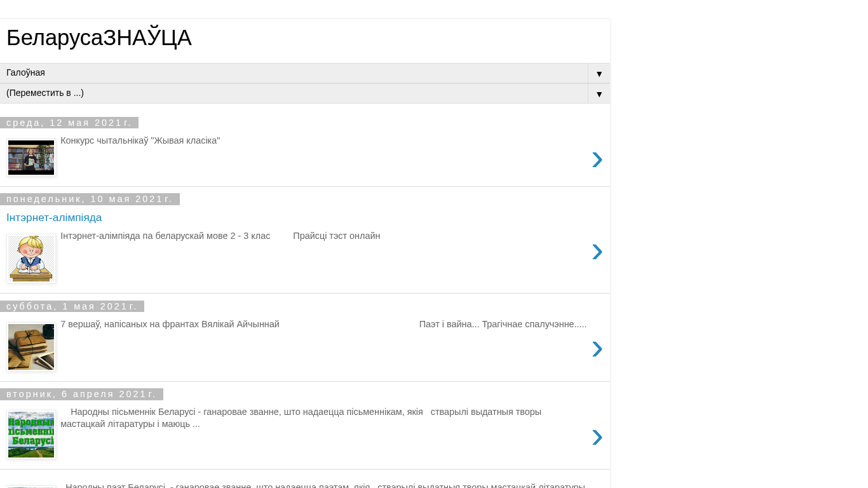Click the Конкурс чытальнікаў "Жывая класіка" text

pos(140,141)
